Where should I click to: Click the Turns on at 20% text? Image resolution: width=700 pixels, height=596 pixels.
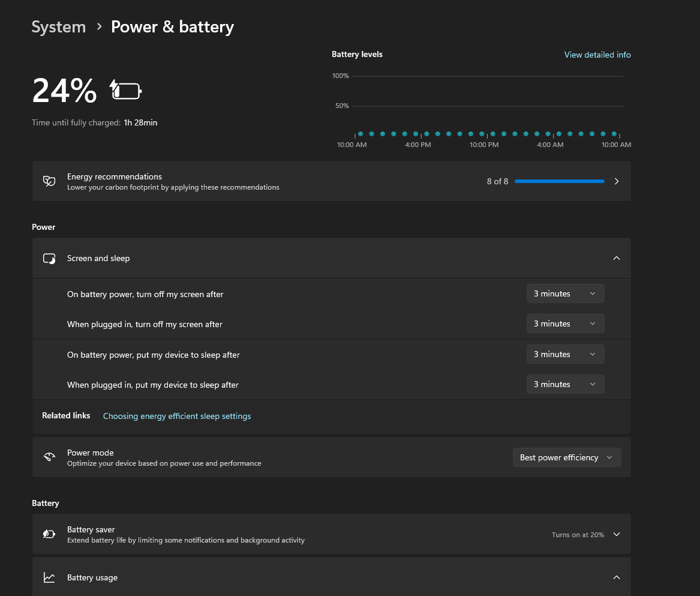point(578,535)
